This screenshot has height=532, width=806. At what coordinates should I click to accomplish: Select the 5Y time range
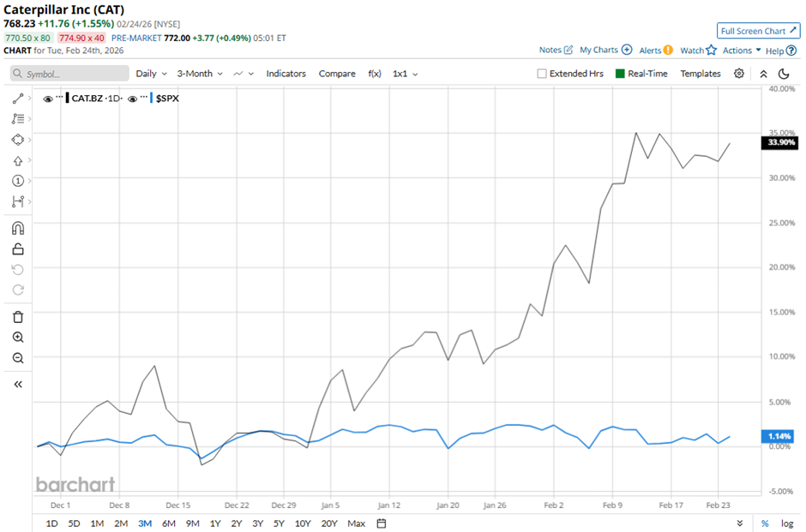pyautogui.click(x=279, y=523)
